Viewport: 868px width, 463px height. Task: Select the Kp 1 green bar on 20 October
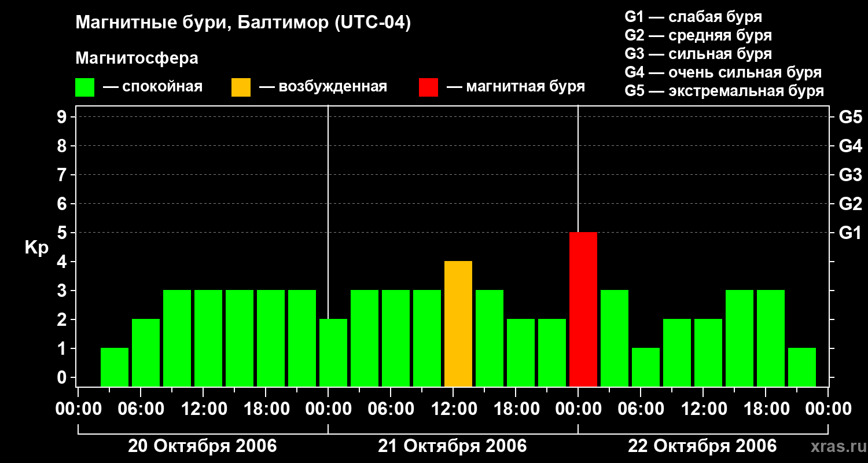[115, 367]
